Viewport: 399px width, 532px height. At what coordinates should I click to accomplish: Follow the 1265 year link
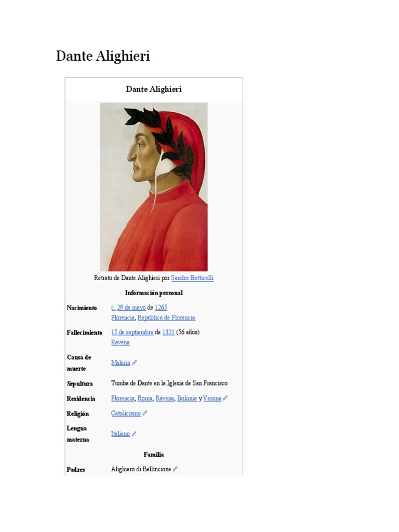tap(161, 308)
